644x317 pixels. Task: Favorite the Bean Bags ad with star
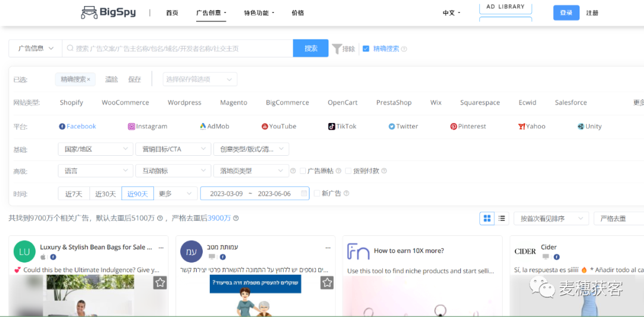(160, 282)
